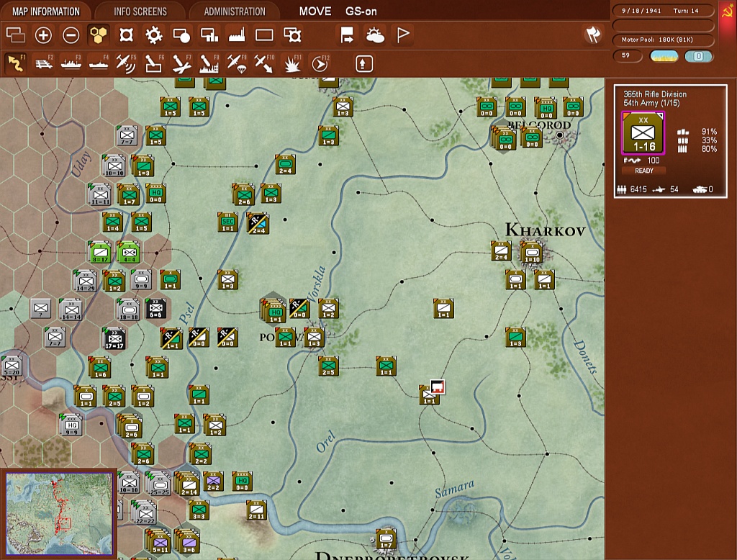Viewport: 737px width, 560px height.
Task: Open the ADMINISTRATION tab
Action: [235, 12]
